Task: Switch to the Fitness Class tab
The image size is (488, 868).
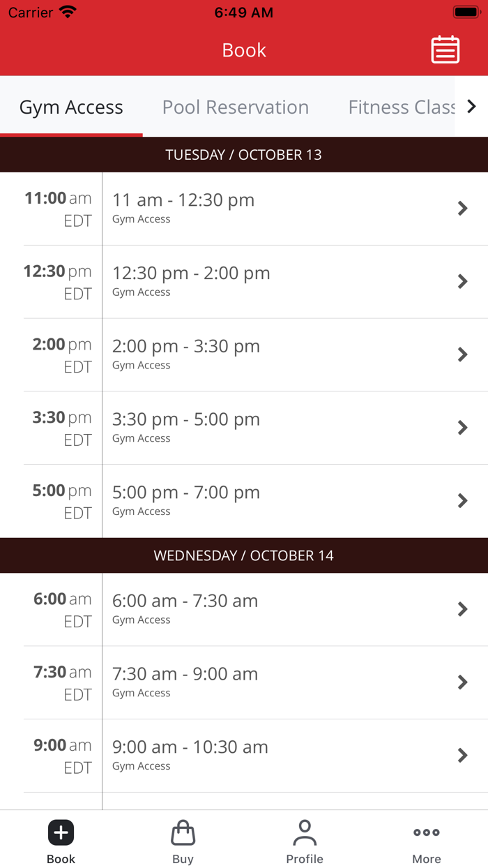Action: coord(401,107)
